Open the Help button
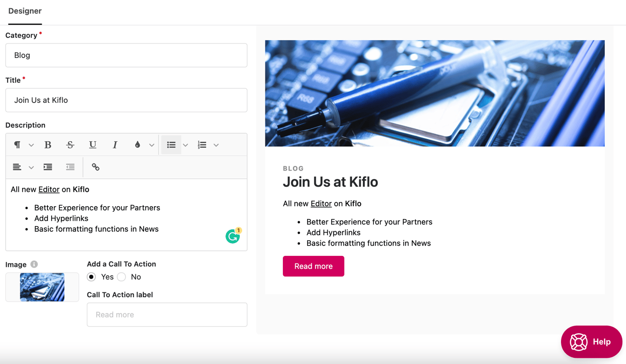This screenshot has width=626, height=364. 591,342
